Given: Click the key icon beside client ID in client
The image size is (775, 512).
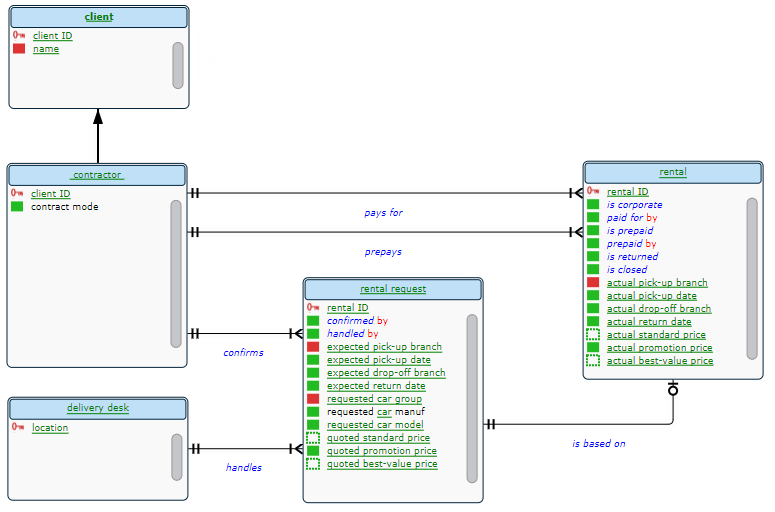Looking at the screenshot, I should [19, 35].
